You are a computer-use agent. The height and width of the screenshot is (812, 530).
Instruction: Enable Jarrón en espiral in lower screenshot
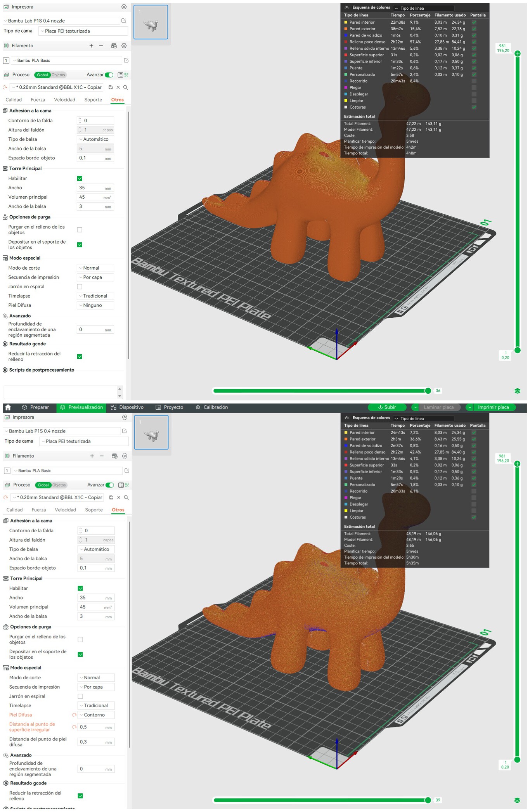[x=80, y=696]
